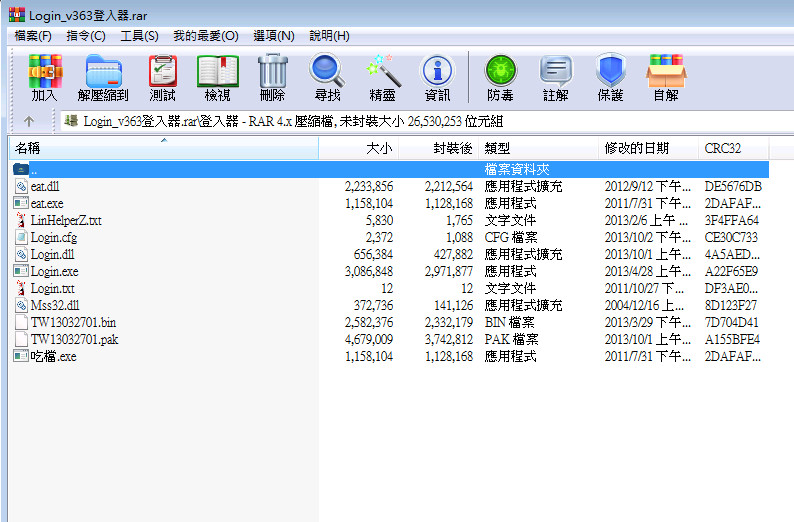Click date cell starting 2004/12/16
794x522 pixels.
pyautogui.click(x=644, y=305)
